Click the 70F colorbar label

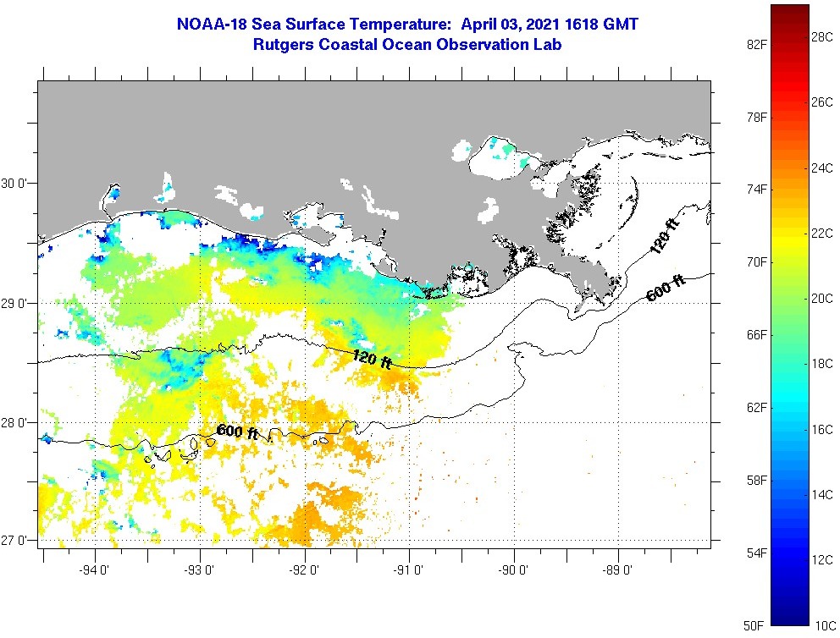(756, 261)
